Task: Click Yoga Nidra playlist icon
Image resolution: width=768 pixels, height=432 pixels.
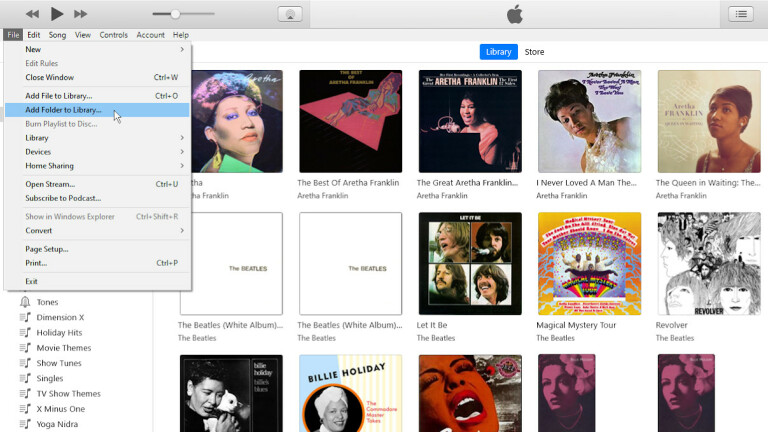Action: coord(25,424)
